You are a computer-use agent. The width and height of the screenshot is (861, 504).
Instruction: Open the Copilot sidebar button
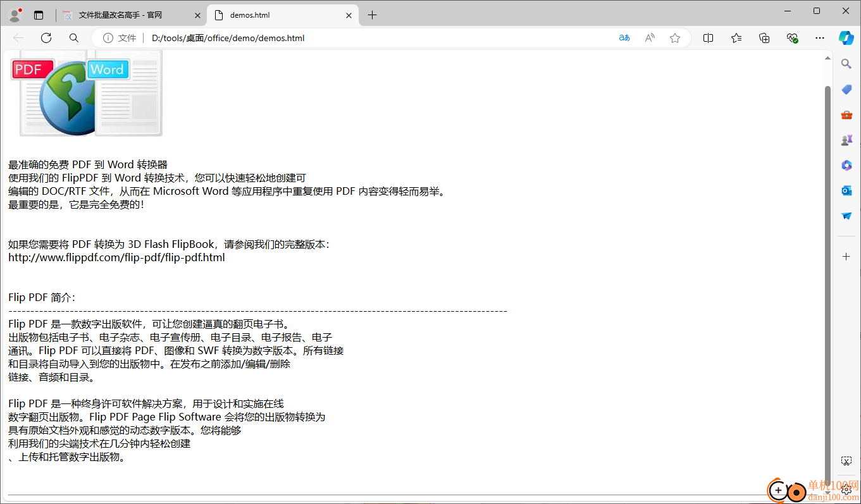pos(846,38)
